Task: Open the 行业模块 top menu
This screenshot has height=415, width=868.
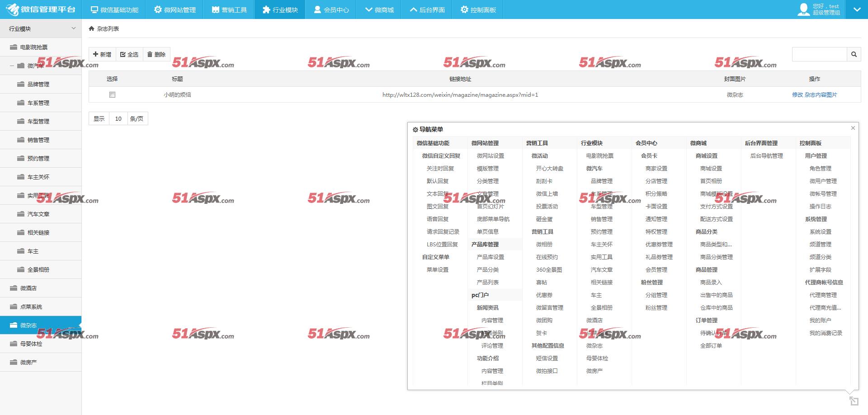Action: 280,9
